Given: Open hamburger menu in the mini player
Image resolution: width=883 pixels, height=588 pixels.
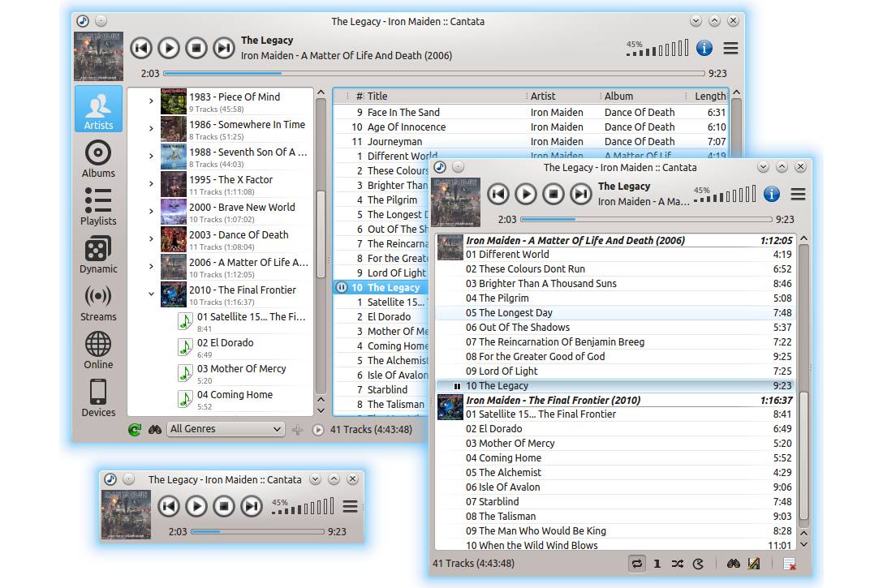Looking at the screenshot, I should pos(350,507).
